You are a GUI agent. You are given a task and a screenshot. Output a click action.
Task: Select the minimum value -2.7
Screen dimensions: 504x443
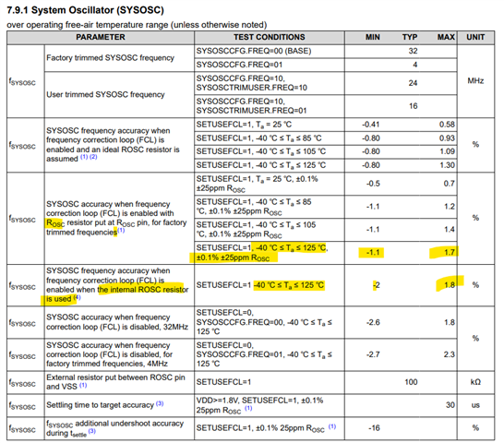[373, 354]
